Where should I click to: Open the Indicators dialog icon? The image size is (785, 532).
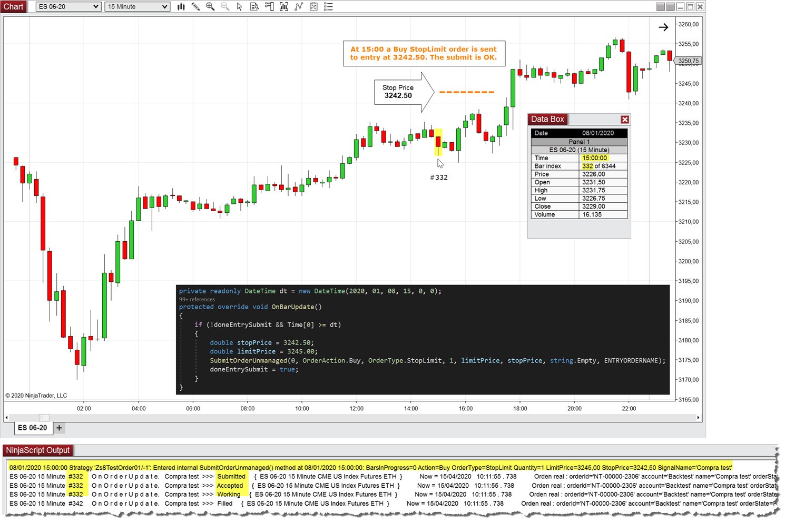[x=283, y=6]
